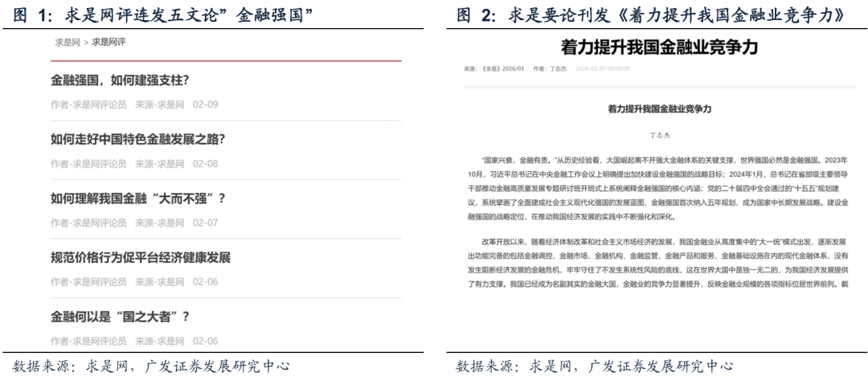Click 来源-求是网 beside the 02-08 date
This screenshot has width=868, height=381.
click(x=159, y=164)
